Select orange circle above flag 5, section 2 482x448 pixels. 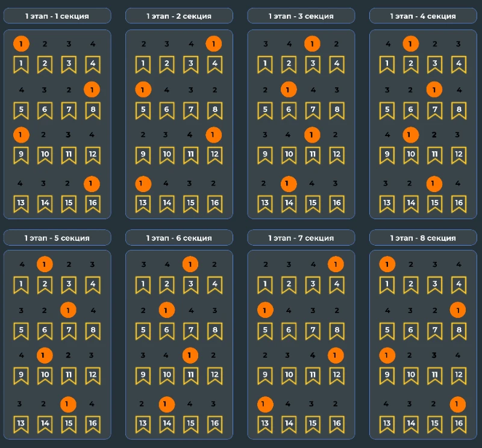point(143,90)
